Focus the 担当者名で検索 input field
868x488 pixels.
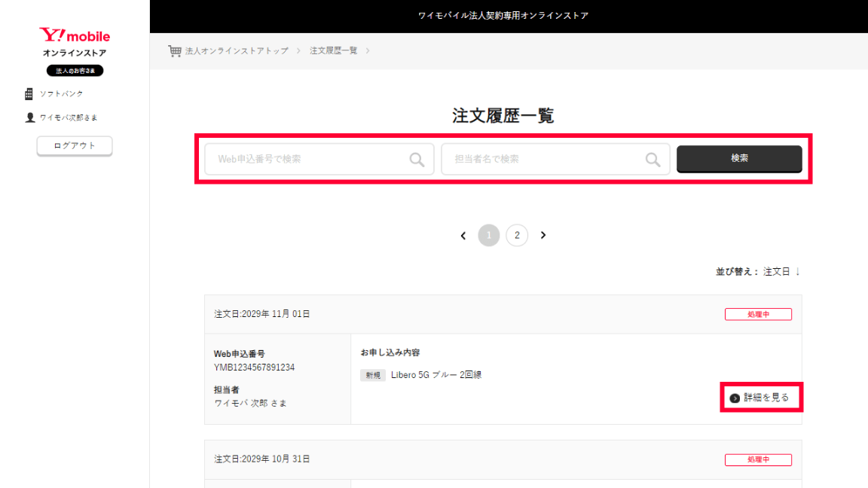pos(544,160)
